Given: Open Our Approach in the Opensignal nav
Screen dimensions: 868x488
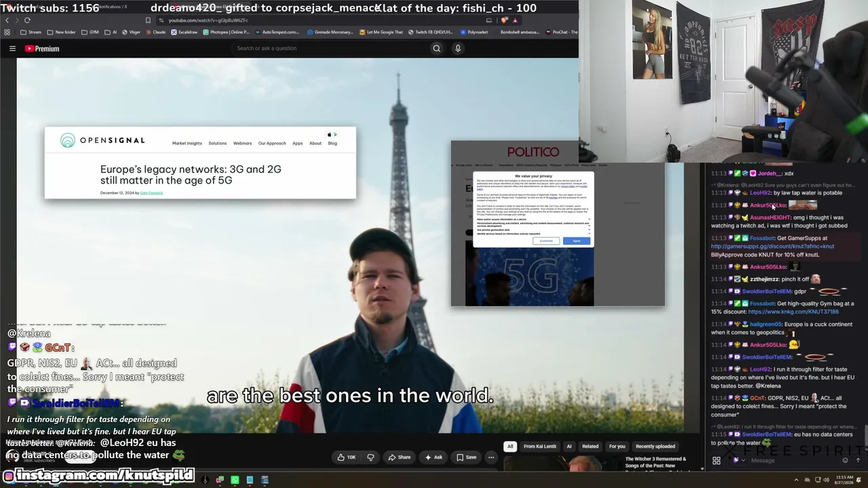Looking at the screenshot, I should coord(272,143).
